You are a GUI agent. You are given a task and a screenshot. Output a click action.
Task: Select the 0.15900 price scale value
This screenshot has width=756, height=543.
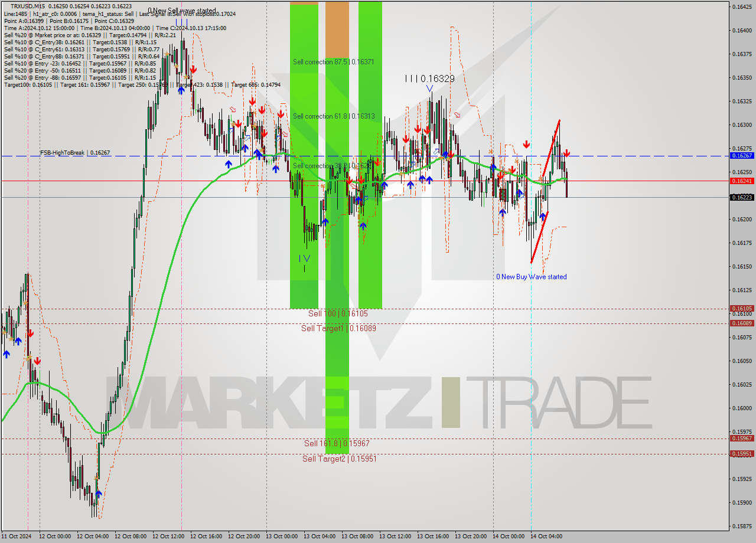[x=742, y=502]
